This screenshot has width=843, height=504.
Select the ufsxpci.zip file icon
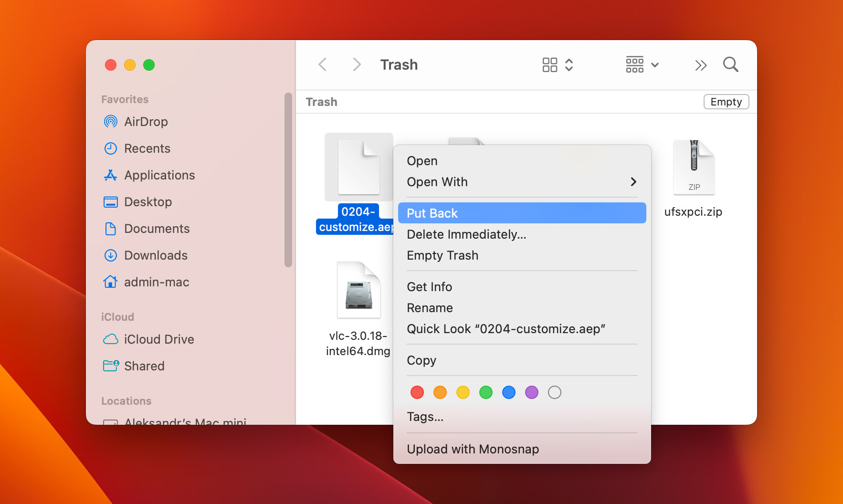pyautogui.click(x=694, y=168)
